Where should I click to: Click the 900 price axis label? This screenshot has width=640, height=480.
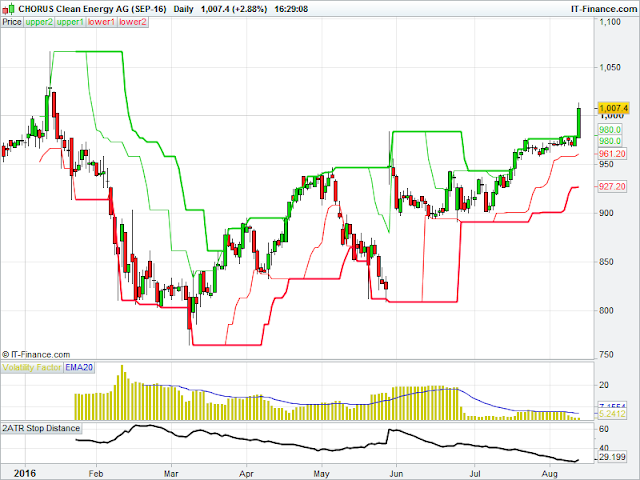pyautogui.click(x=606, y=213)
